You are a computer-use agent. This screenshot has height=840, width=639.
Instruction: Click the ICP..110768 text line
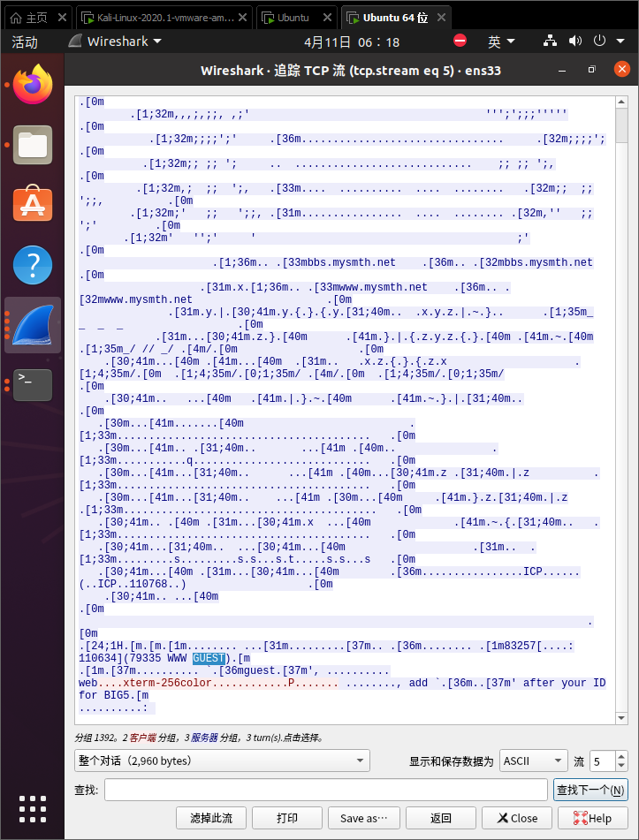pos(133,584)
